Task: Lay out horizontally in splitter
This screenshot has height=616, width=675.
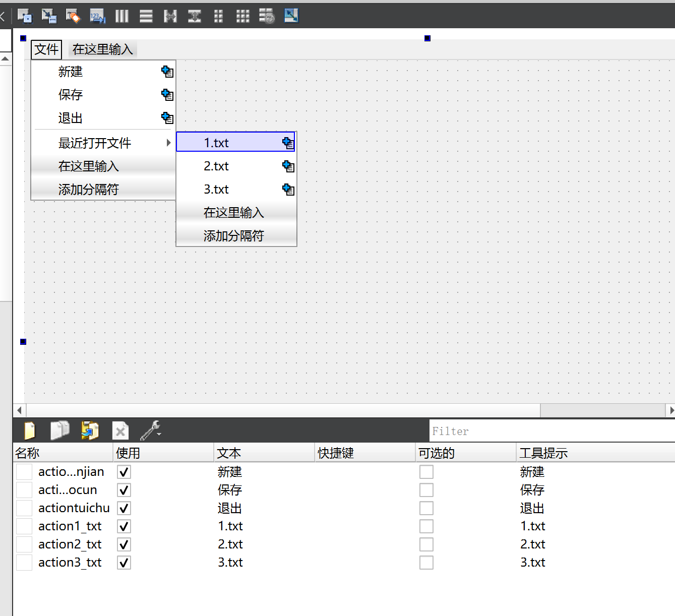Action: [170, 16]
